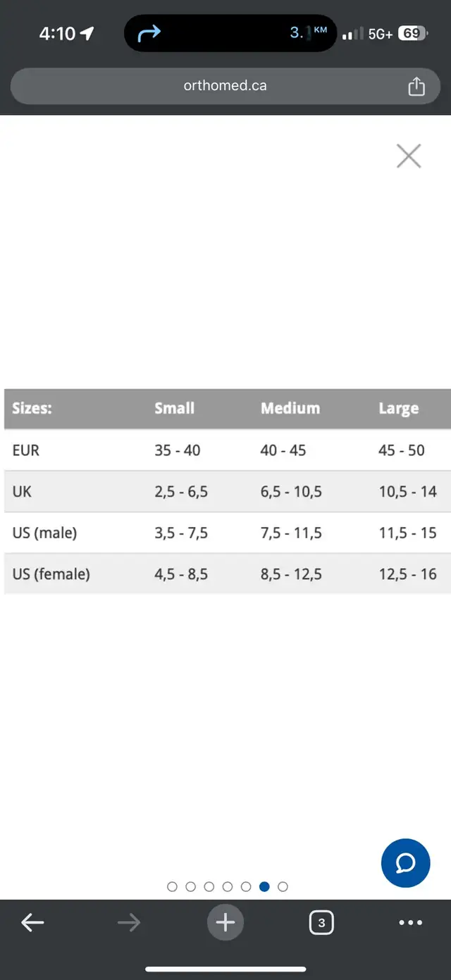451x980 pixels.
Task: Open a new tab with plus button
Action: pyautogui.click(x=225, y=922)
